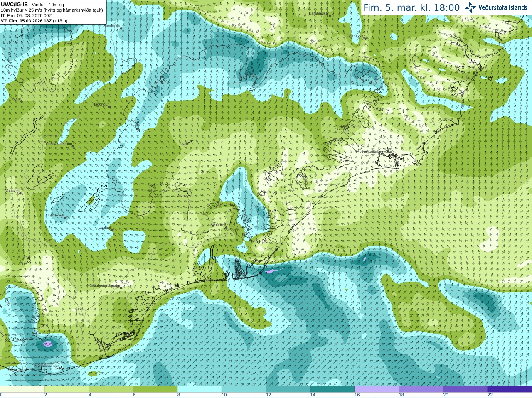
Task: Click the 'Fim. 5. mar. kl. 18:00' date header
Action: point(411,7)
